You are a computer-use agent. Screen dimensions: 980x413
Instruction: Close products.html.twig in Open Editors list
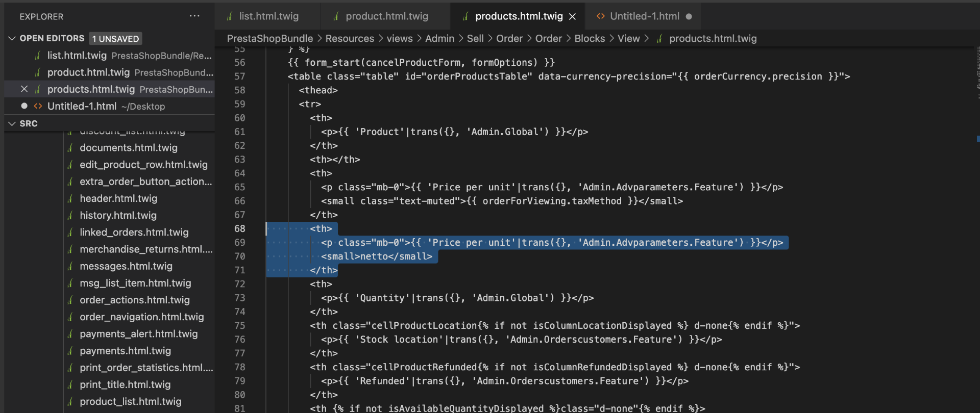24,89
